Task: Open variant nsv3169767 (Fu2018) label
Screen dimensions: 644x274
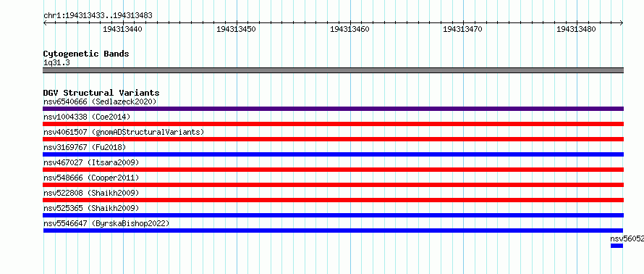Action: [85, 147]
